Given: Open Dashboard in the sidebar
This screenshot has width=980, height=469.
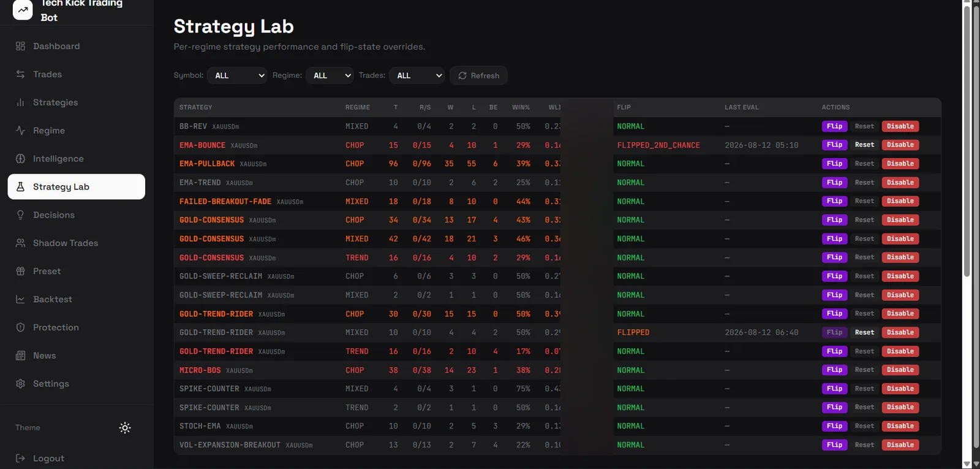Looking at the screenshot, I should [77, 46].
